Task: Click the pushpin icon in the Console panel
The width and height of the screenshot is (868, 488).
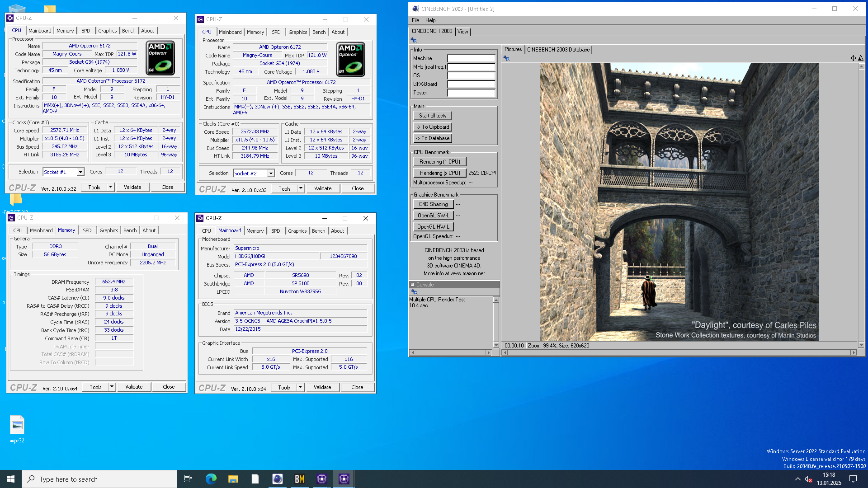Action: (414, 292)
